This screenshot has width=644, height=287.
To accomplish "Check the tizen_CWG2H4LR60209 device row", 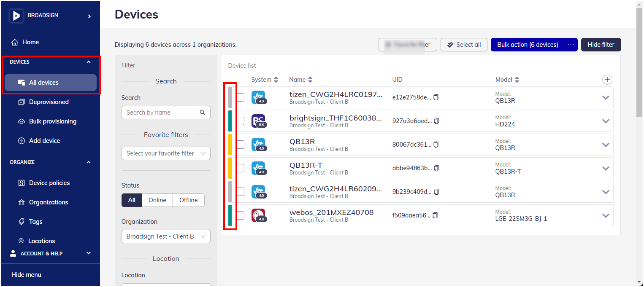I will [240, 192].
